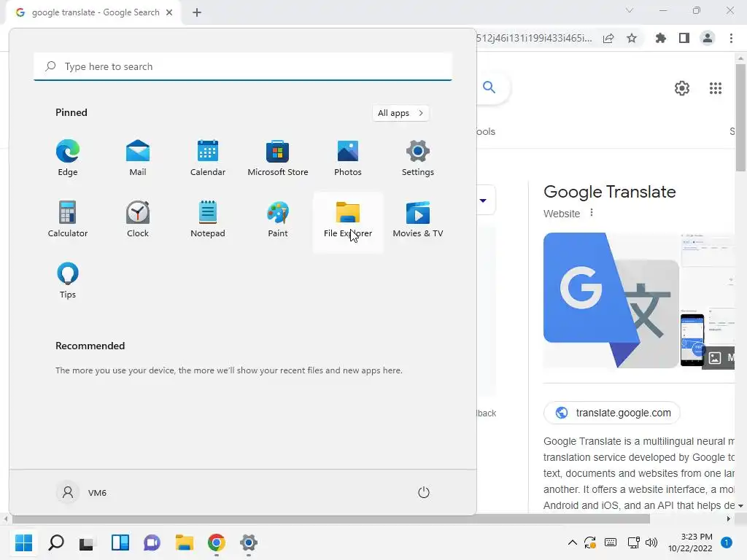Open the translate.google.com link
The height and width of the screenshot is (560, 747).
pos(612,413)
